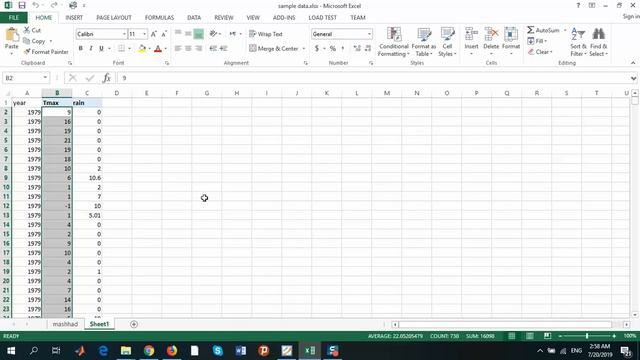Click the Undo arrow in title bar
This screenshot has height=360, width=640.
click(x=36, y=5)
